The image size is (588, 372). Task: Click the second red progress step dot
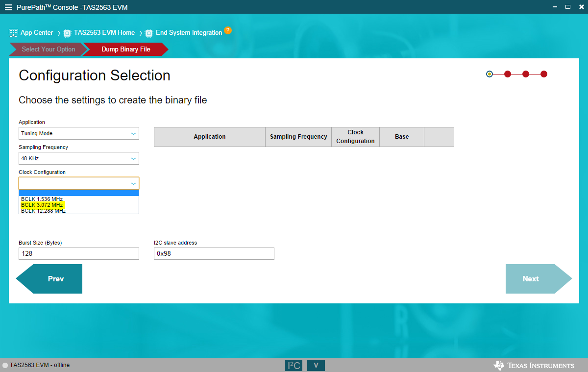click(508, 74)
